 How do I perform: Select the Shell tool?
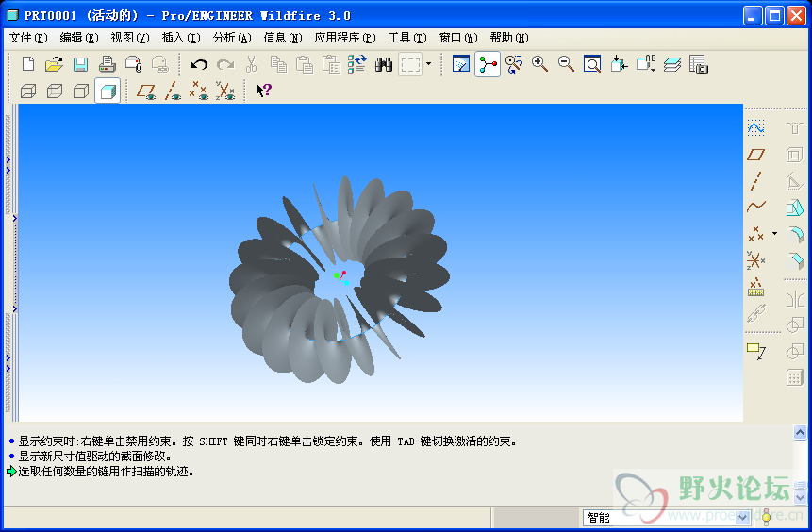pyautogui.click(x=794, y=155)
